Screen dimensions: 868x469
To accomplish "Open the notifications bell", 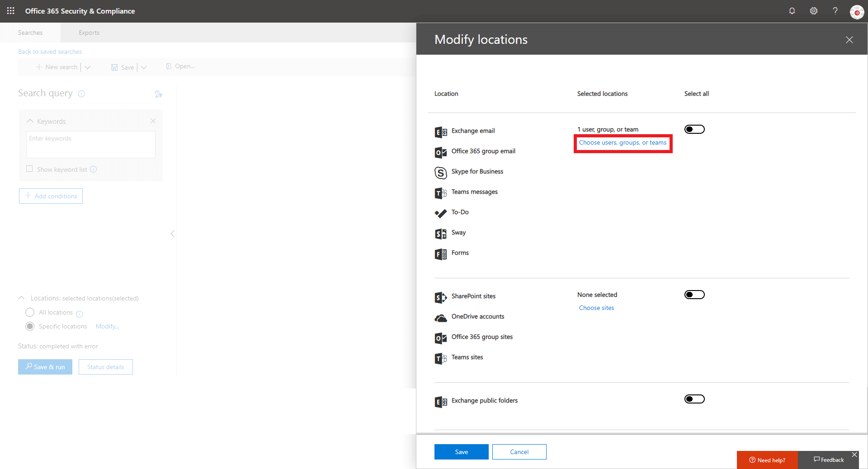I will [x=792, y=11].
